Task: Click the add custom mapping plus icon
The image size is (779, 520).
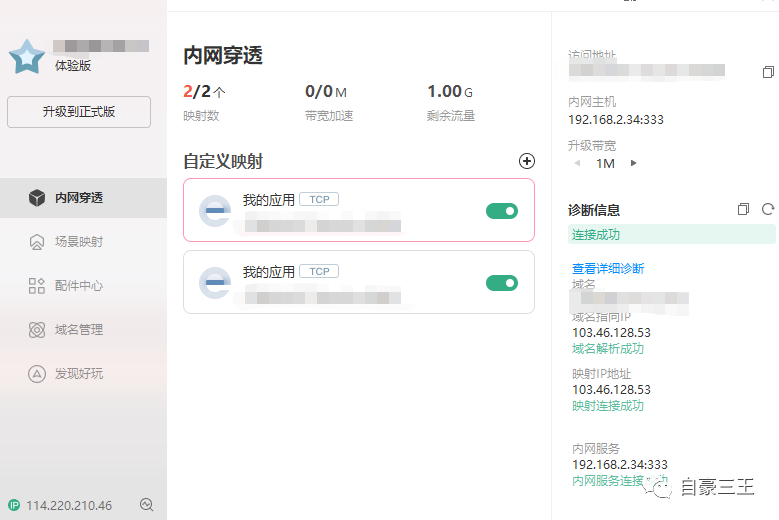Action: click(x=527, y=161)
